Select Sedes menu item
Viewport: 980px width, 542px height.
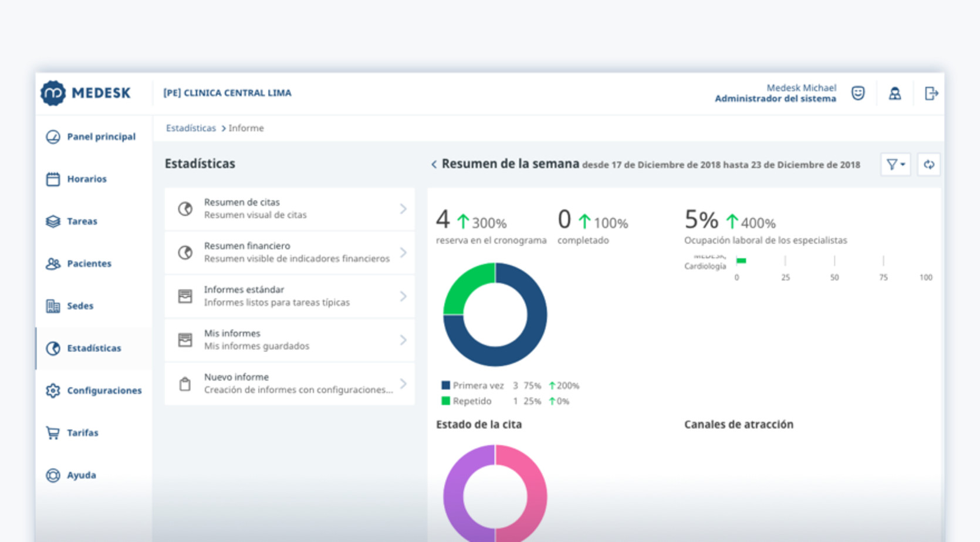pyautogui.click(x=94, y=306)
